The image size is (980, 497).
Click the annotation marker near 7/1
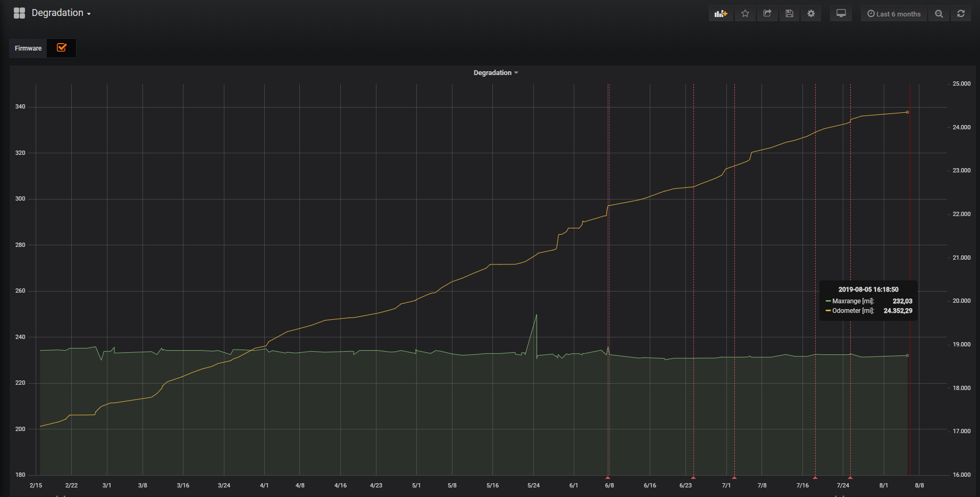pos(734,477)
